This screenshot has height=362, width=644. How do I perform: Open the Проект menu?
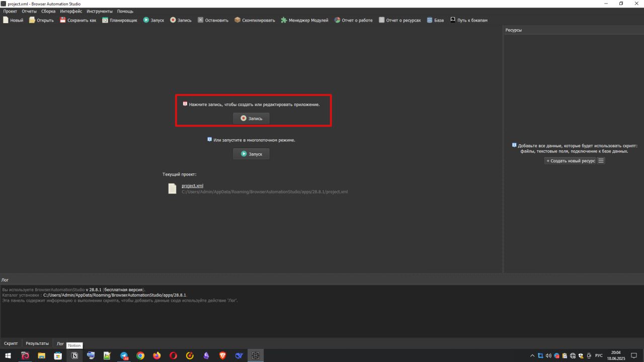coord(10,11)
